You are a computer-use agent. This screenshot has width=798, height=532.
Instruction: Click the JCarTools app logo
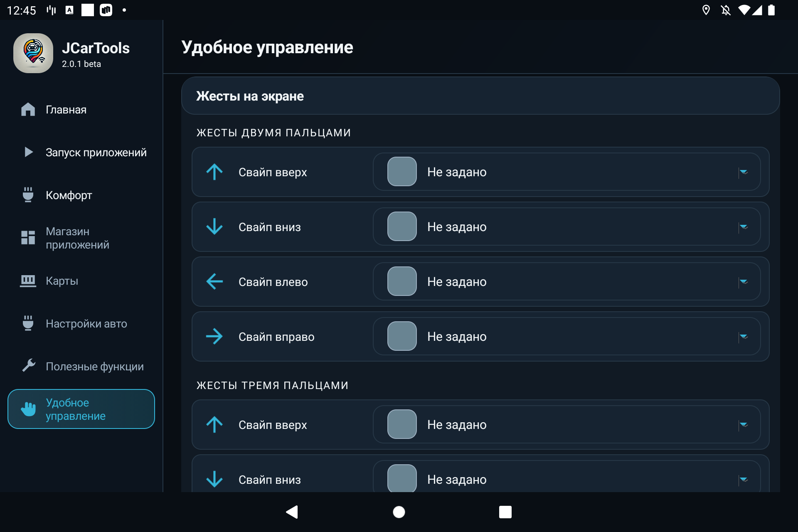click(33, 53)
